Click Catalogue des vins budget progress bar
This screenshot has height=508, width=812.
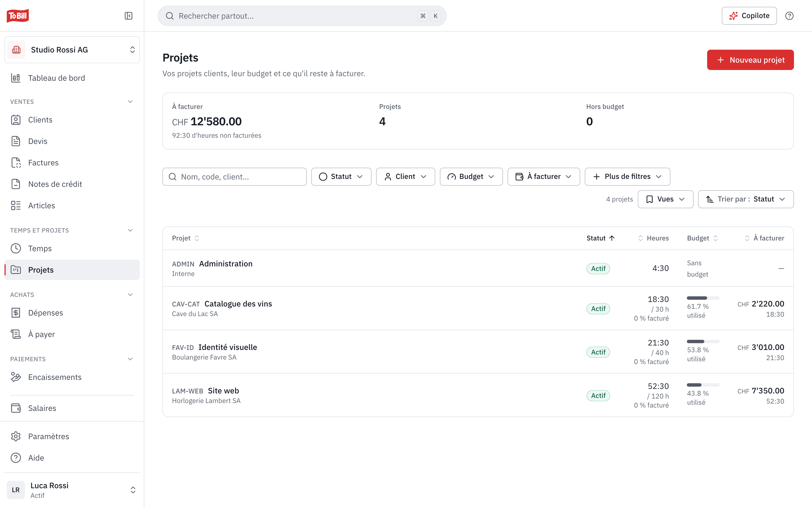[703, 298]
